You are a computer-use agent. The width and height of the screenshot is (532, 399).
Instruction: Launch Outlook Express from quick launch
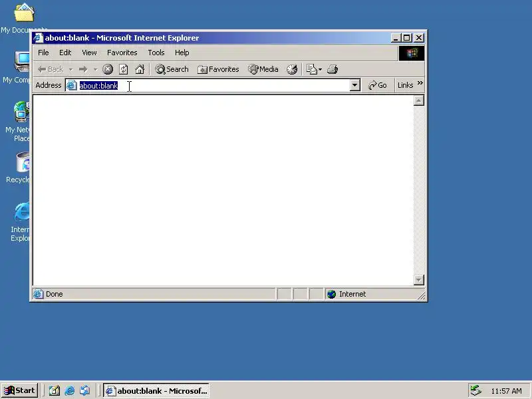coord(85,391)
